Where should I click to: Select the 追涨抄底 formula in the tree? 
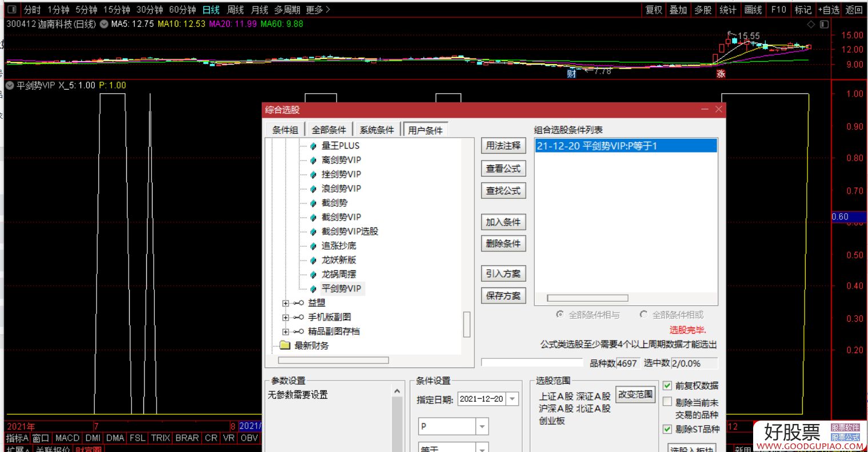pyautogui.click(x=338, y=246)
